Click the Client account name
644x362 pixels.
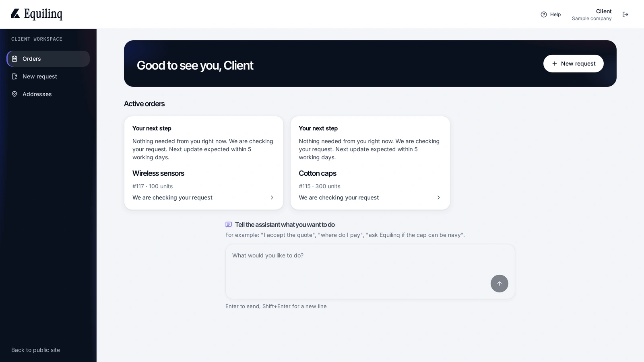604,11
